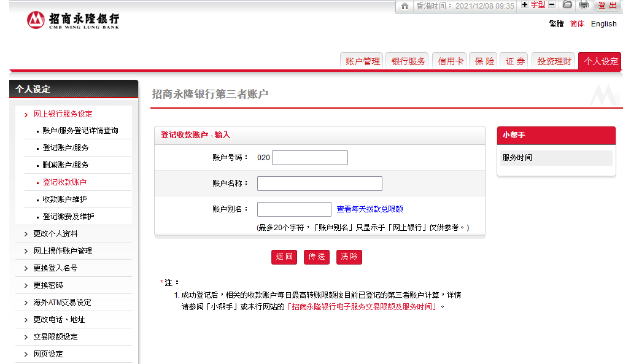Click the 返回 button

pyautogui.click(x=284, y=257)
